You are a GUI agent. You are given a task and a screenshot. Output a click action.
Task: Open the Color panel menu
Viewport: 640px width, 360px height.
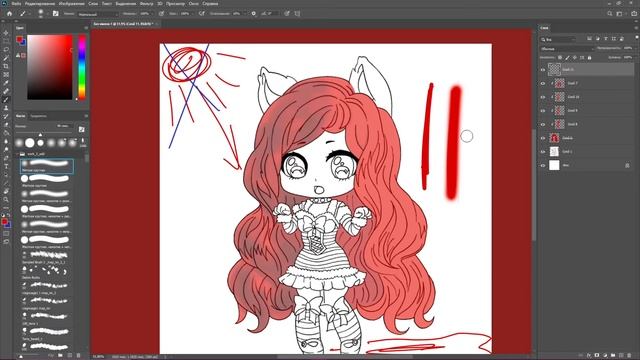[x=86, y=28]
